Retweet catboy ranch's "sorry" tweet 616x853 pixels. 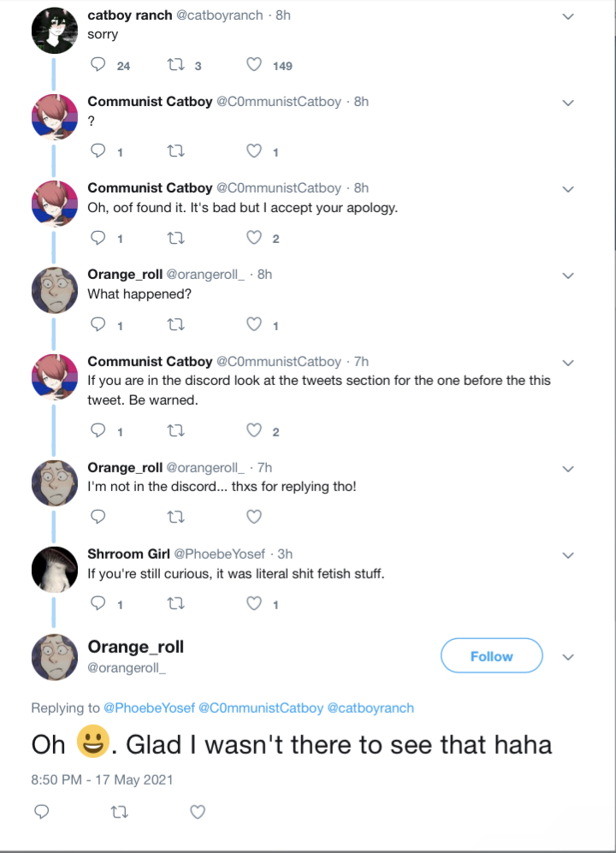(x=176, y=66)
